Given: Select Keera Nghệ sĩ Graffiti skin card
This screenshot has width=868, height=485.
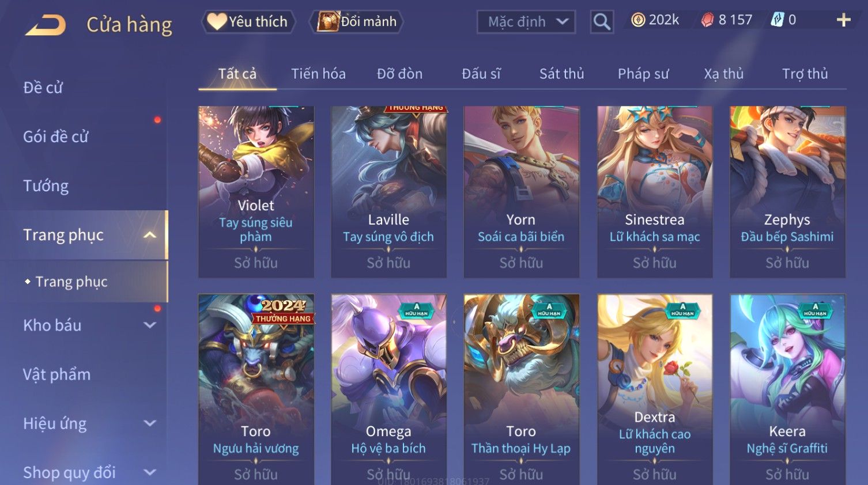Looking at the screenshot, I should [x=787, y=389].
